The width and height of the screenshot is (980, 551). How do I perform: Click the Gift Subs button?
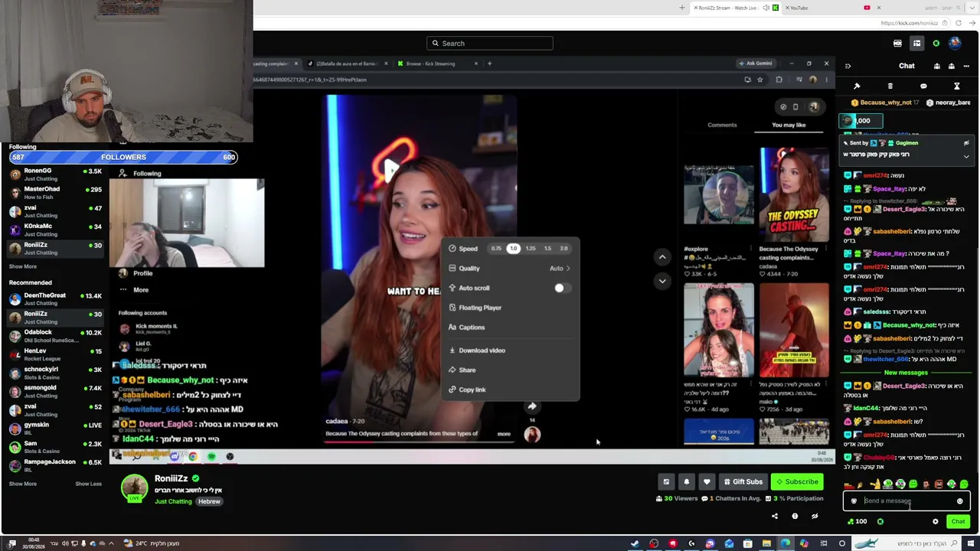(x=743, y=482)
